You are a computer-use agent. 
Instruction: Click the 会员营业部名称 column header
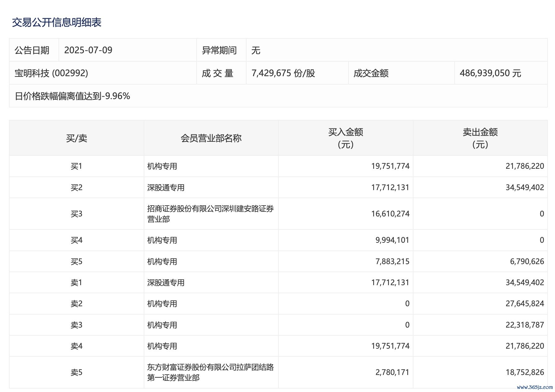tap(211, 138)
